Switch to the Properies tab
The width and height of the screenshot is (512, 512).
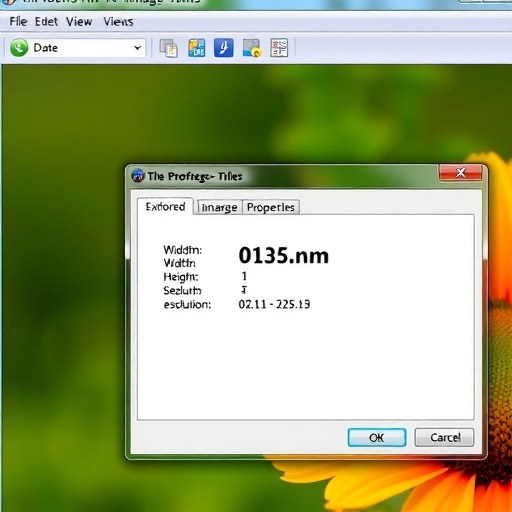tap(271, 207)
